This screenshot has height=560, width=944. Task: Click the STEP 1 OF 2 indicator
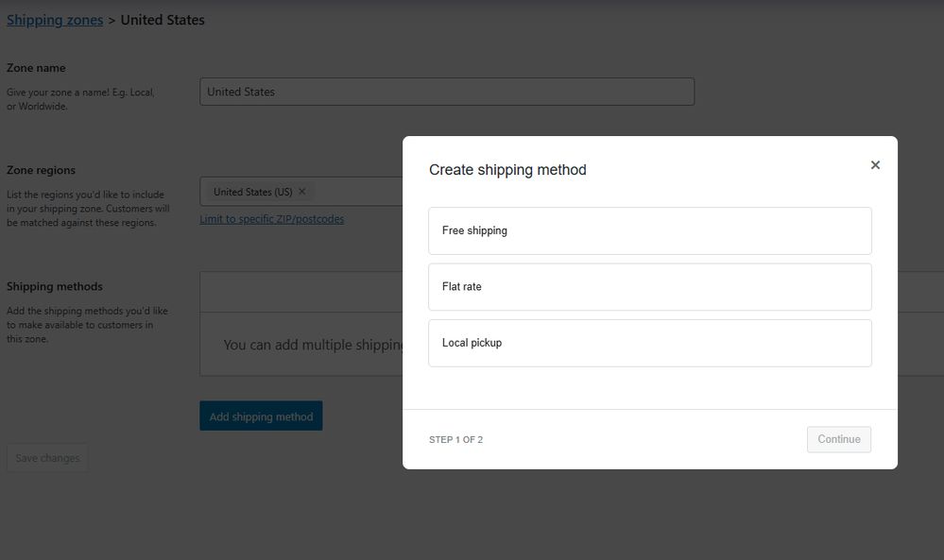coord(455,440)
